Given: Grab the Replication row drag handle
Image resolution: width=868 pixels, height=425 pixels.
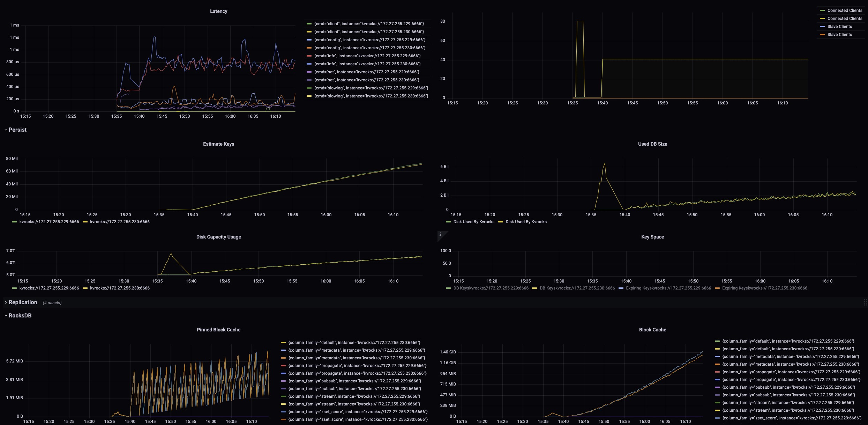Looking at the screenshot, I should [x=865, y=302].
